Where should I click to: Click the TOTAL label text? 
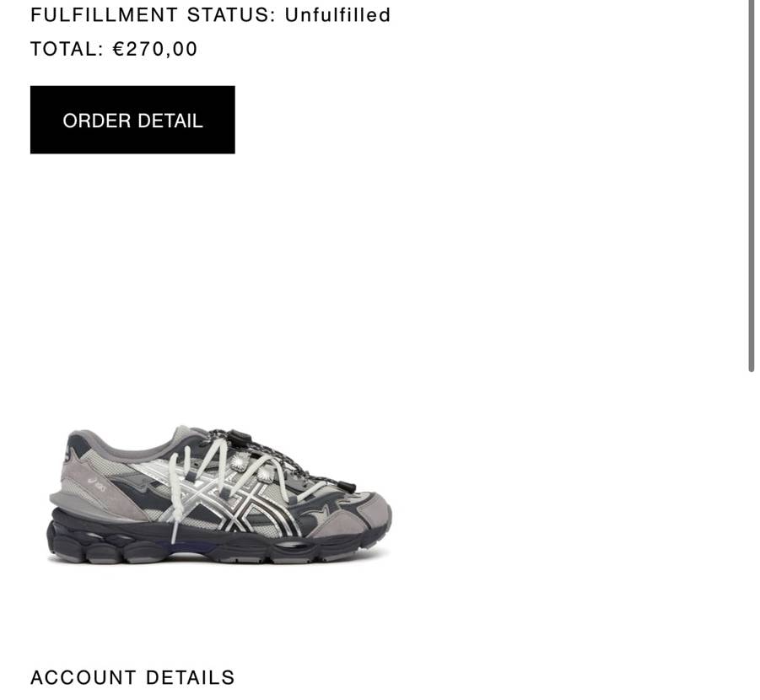67,49
